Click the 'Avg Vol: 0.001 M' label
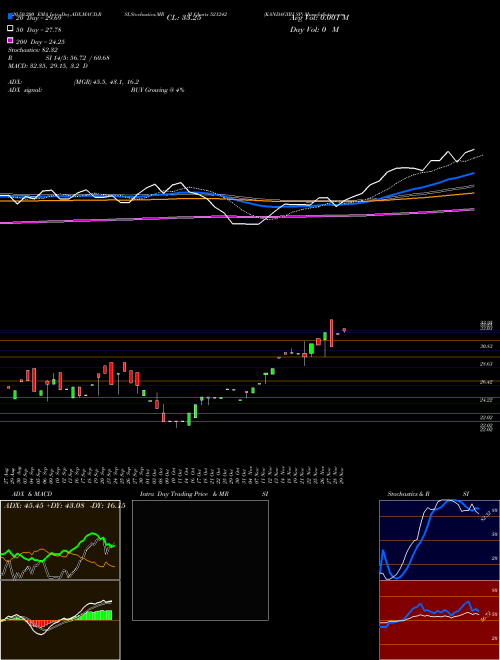500x660 pixels. coord(319,18)
